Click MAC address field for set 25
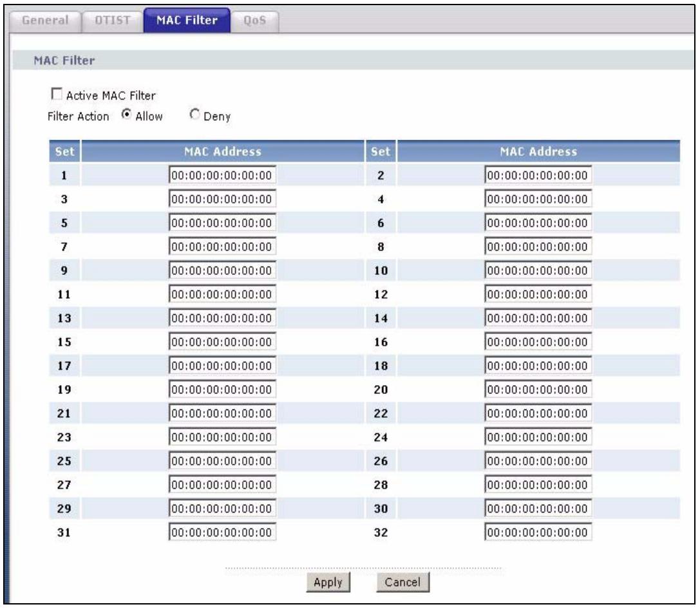This screenshot has height=609, width=700. [x=222, y=460]
